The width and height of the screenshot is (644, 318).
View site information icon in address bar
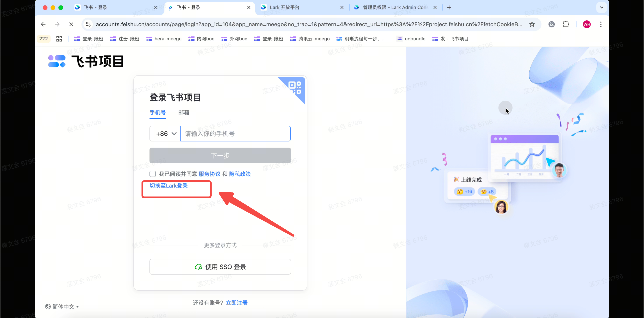coord(88,24)
